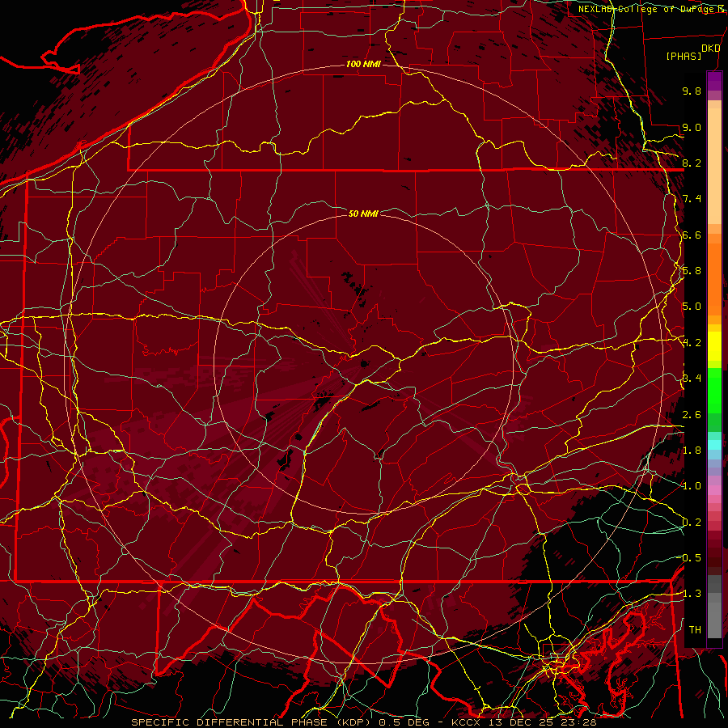Click the "4.2" scale value
The height and width of the screenshot is (728, 728).
[692, 343]
